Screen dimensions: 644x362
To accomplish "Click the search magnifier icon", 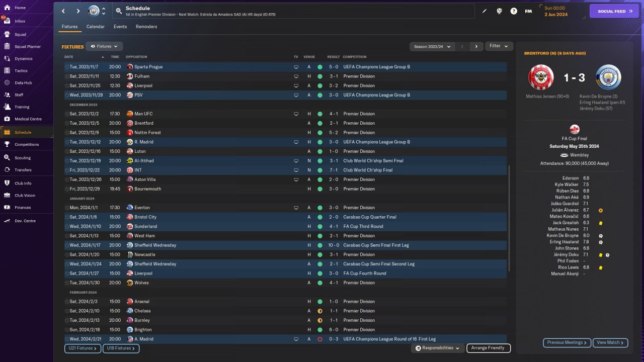I will 119,11.
